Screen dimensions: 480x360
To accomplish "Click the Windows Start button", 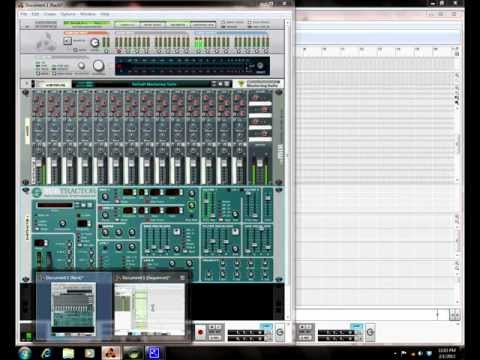I will (25, 353).
